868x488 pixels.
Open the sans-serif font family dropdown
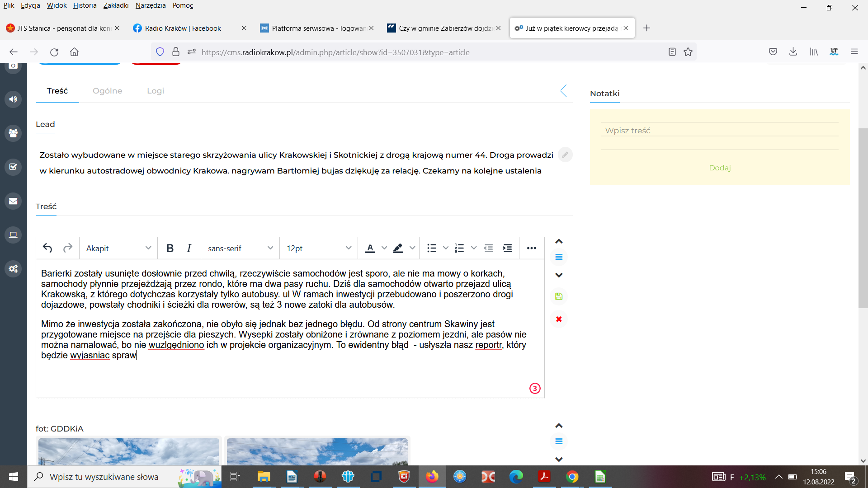[240, 248]
